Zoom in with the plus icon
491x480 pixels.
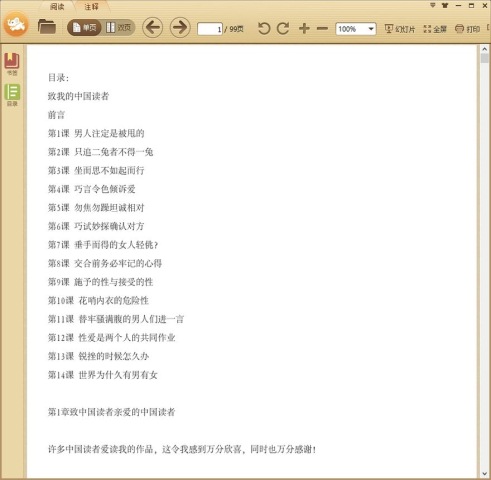click(304, 29)
